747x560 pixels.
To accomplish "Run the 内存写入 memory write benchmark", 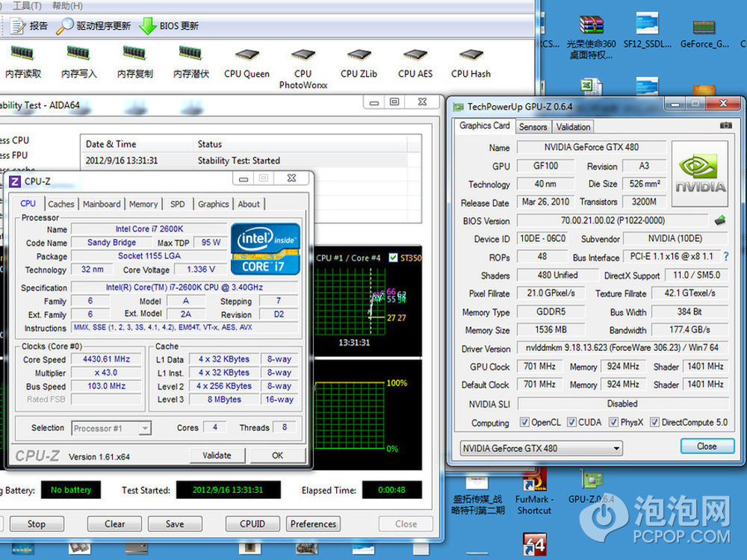I will [78, 62].
